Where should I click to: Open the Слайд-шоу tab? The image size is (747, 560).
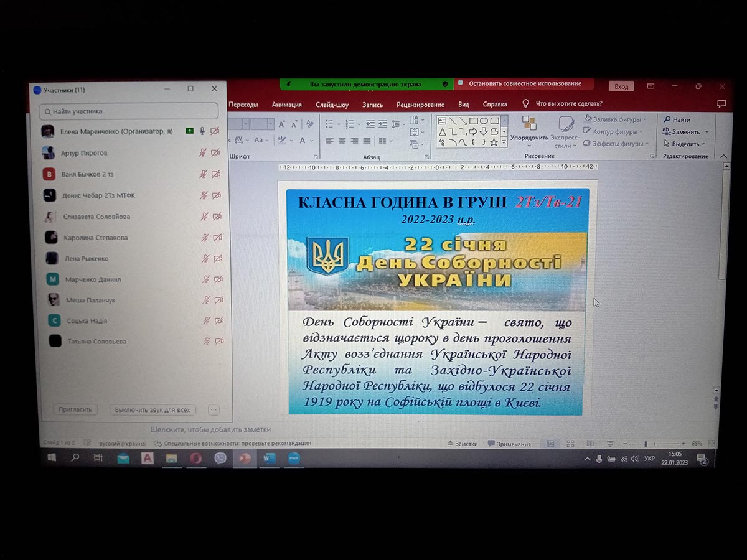[x=332, y=105]
